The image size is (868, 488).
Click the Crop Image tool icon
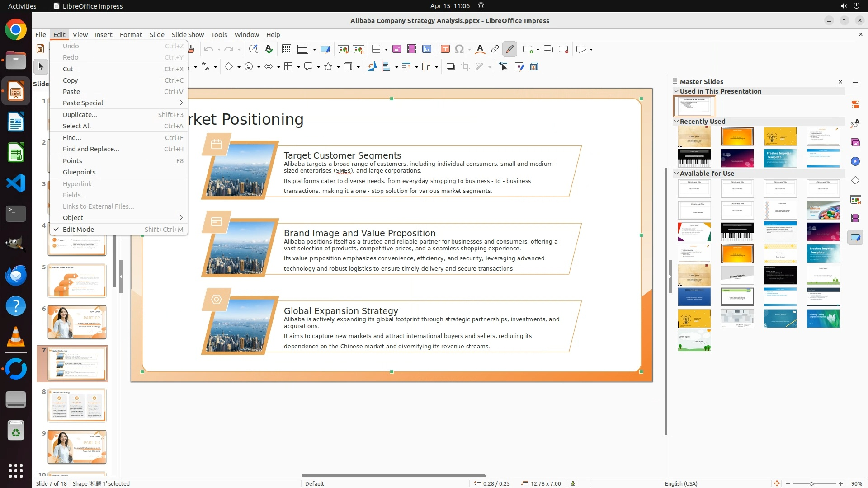point(465,67)
